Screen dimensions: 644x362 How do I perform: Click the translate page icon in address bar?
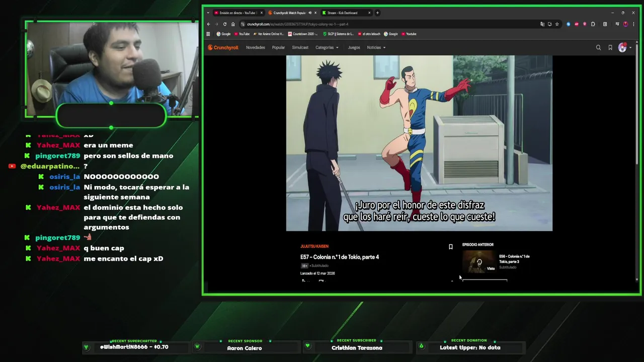point(542,24)
